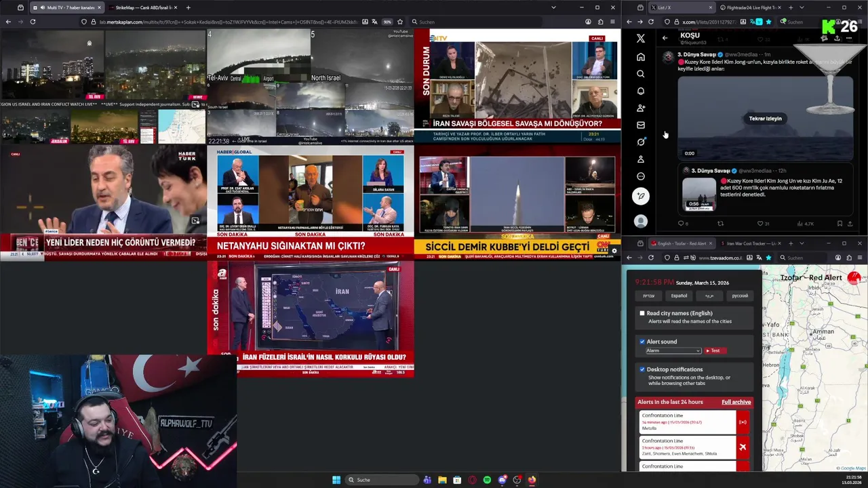Select the List / X tab
The width and height of the screenshot is (868, 488).
coord(681,7)
